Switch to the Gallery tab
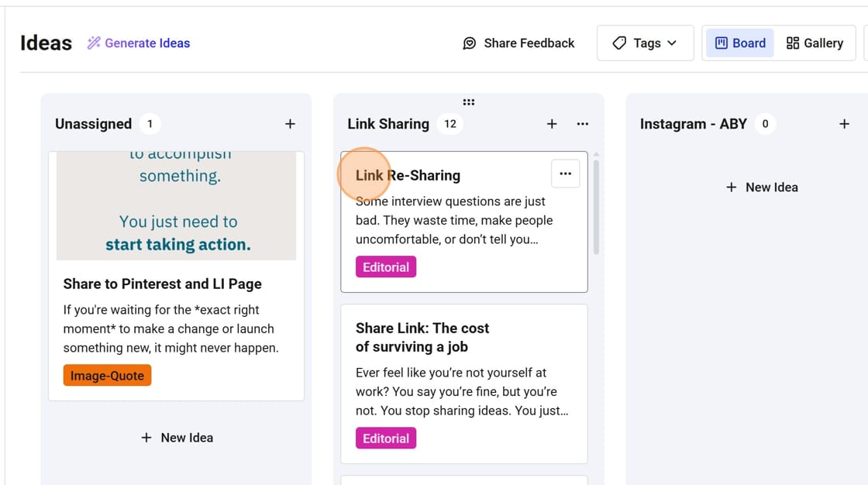The height and width of the screenshot is (485, 868). [x=815, y=43]
